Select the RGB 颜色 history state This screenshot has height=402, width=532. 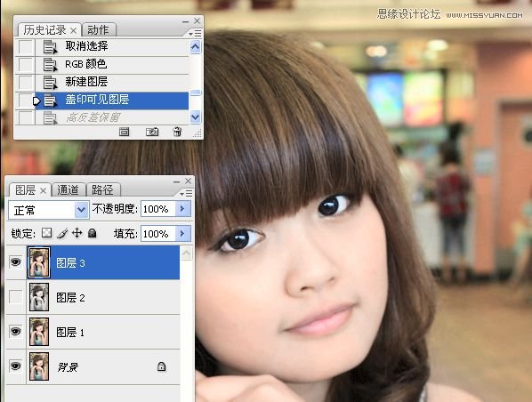click(x=112, y=64)
